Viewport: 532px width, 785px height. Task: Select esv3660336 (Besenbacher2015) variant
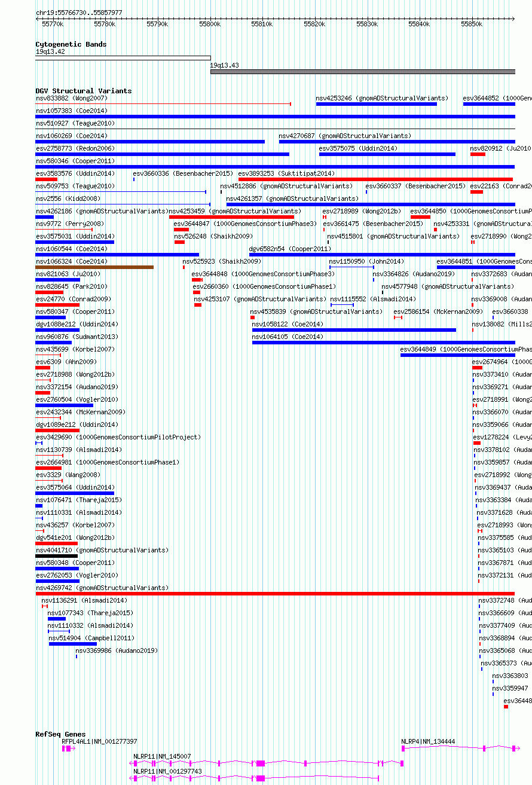183,173
